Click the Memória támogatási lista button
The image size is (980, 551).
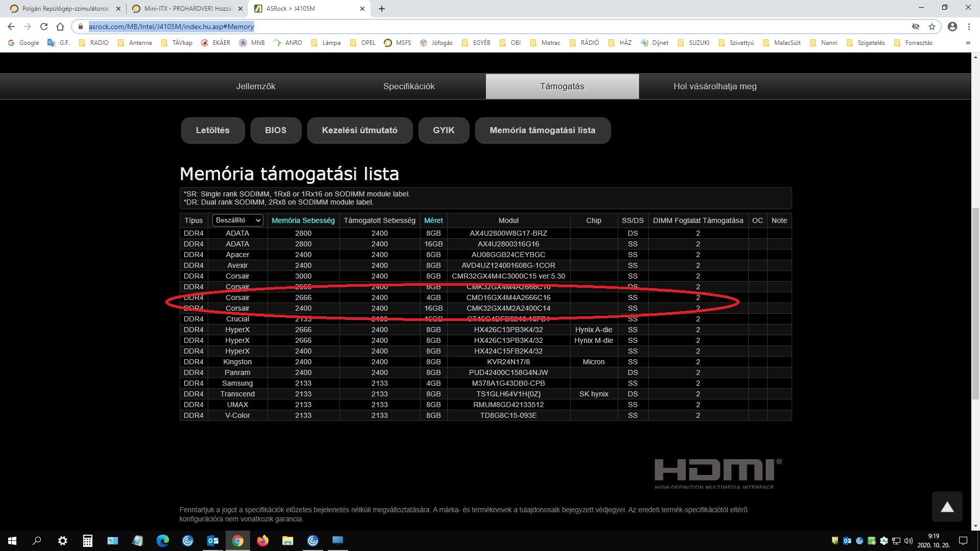pos(543,131)
